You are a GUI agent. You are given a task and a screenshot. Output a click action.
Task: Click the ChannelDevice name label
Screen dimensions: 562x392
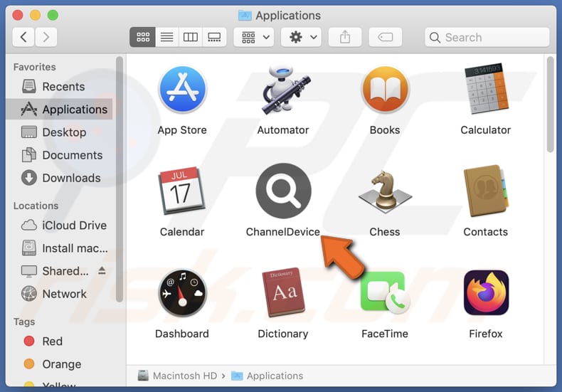(283, 232)
